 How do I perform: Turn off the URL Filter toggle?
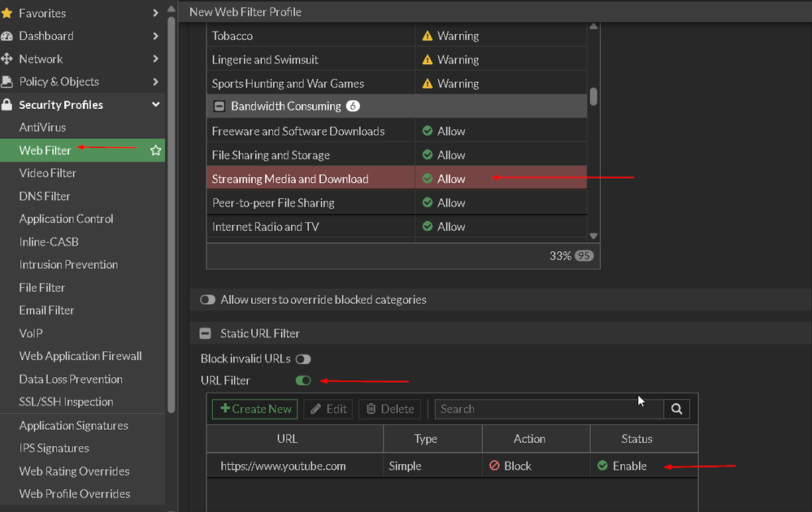(303, 380)
